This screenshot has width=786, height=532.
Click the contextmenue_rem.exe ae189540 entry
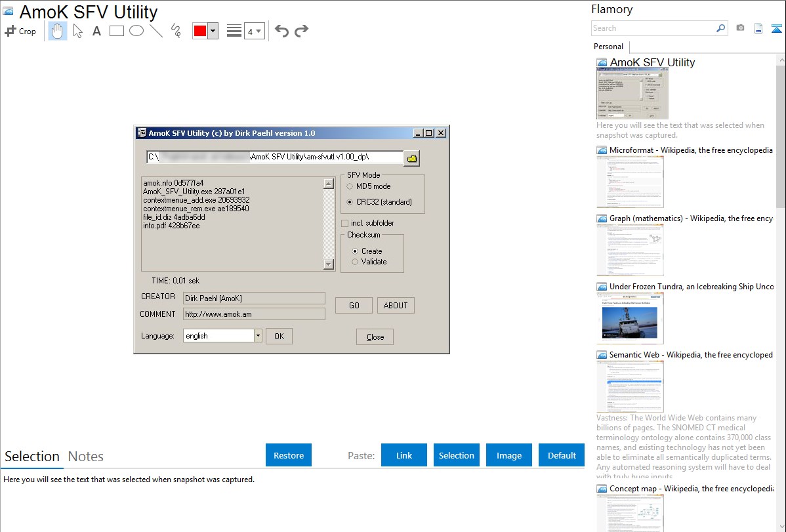tap(196, 209)
